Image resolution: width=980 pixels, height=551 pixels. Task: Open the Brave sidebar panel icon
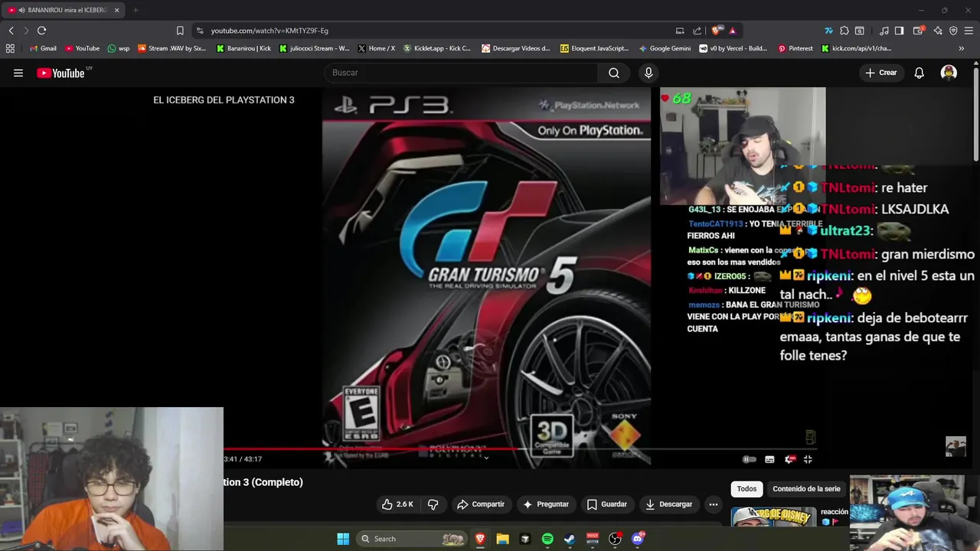coord(899,31)
